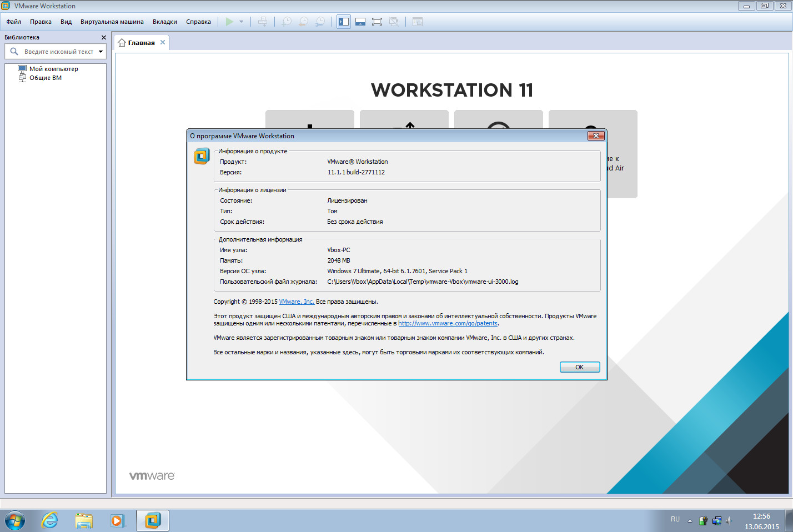Minimize the VMware Workstation window
Screen dimensions: 793x532
point(746,6)
